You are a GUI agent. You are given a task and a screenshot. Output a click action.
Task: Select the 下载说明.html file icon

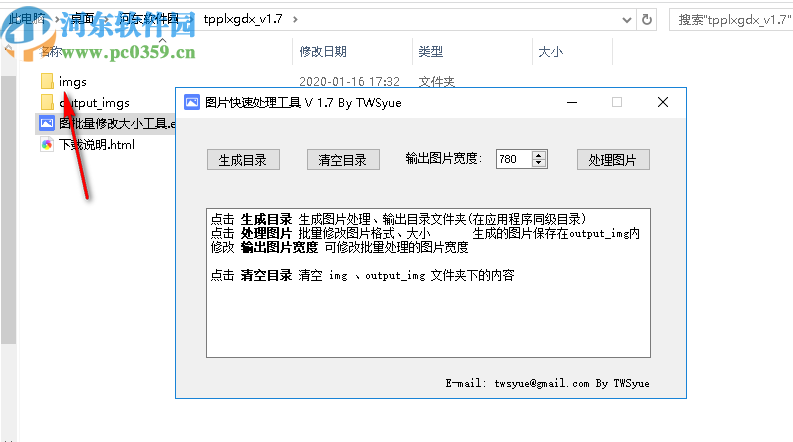point(47,145)
